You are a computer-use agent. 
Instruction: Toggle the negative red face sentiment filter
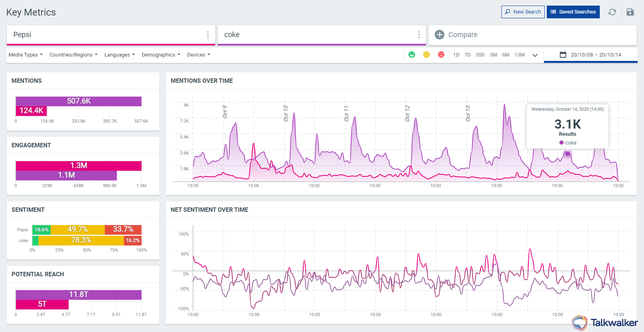pyautogui.click(x=441, y=55)
